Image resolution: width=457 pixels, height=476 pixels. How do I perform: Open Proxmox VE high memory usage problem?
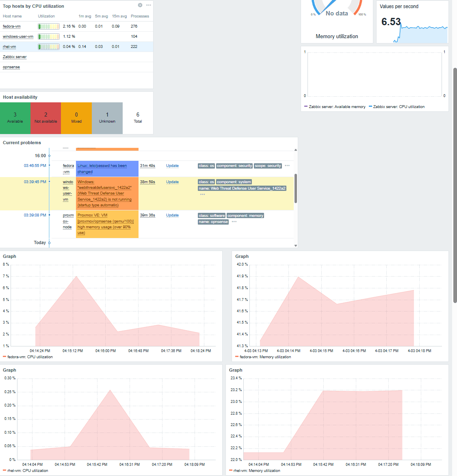click(105, 224)
